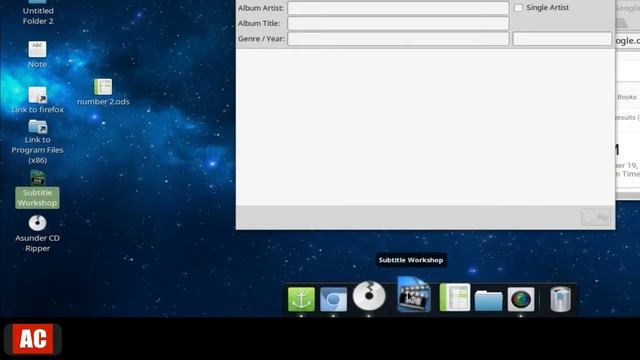Open the file manager folder in dock
Image resolution: width=640 pixels, height=360 pixels.
point(488,300)
